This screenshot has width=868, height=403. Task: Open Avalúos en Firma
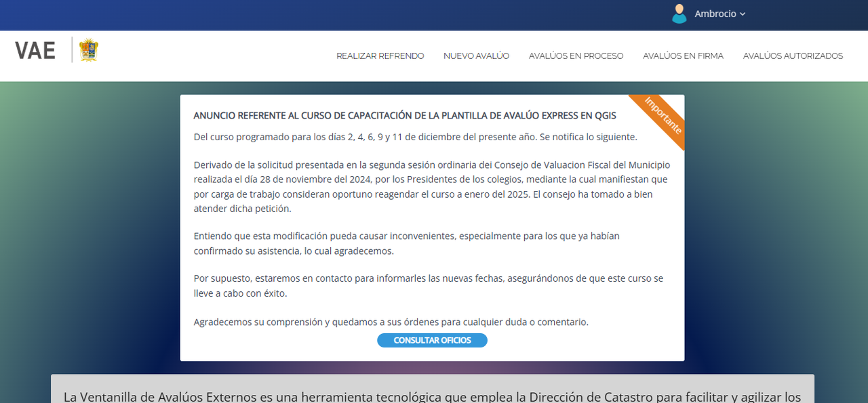coord(683,56)
